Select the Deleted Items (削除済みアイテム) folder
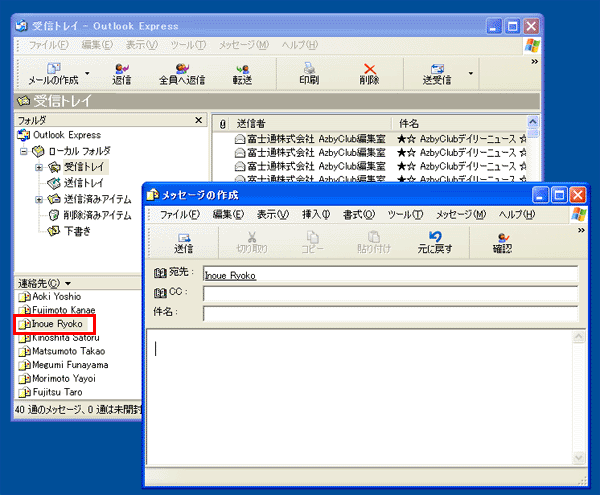 97,215
